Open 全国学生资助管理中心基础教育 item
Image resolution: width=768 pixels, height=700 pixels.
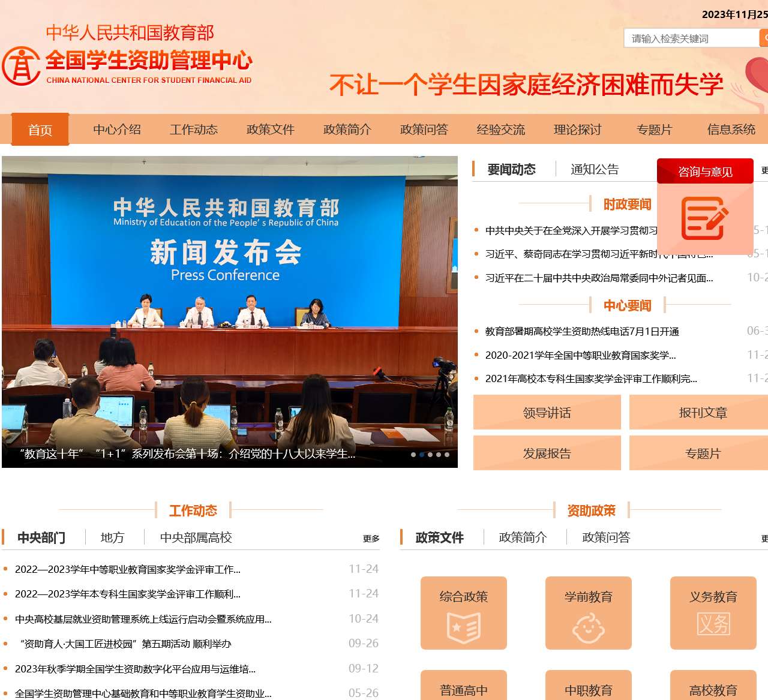point(143,694)
